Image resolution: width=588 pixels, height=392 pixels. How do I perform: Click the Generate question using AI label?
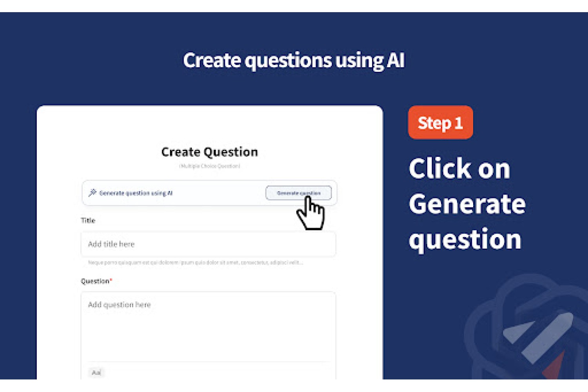coord(136,193)
